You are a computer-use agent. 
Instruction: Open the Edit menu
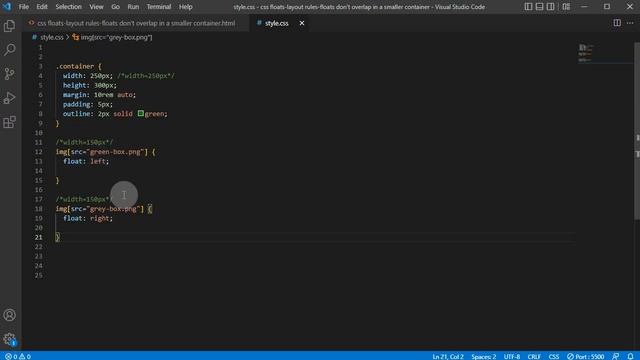tap(42, 7)
